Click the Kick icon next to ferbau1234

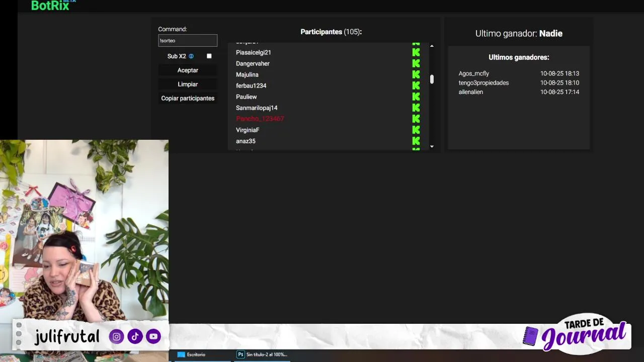416,85
